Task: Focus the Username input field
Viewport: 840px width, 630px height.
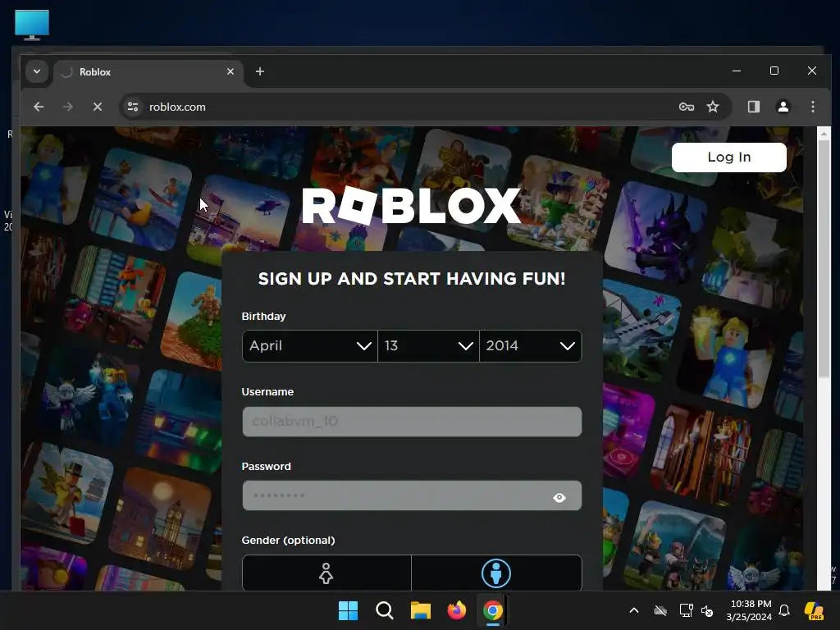Action: (412, 422)
